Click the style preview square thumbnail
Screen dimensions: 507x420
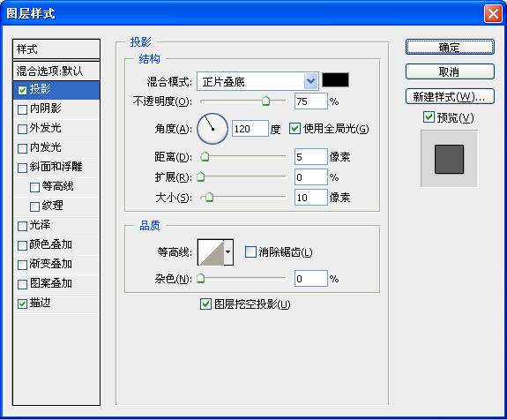pyautogui.click(x=449, y=159)
